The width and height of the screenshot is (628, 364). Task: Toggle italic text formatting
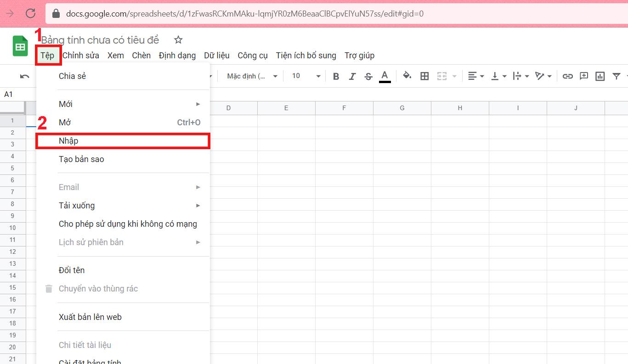pos(352,76)
